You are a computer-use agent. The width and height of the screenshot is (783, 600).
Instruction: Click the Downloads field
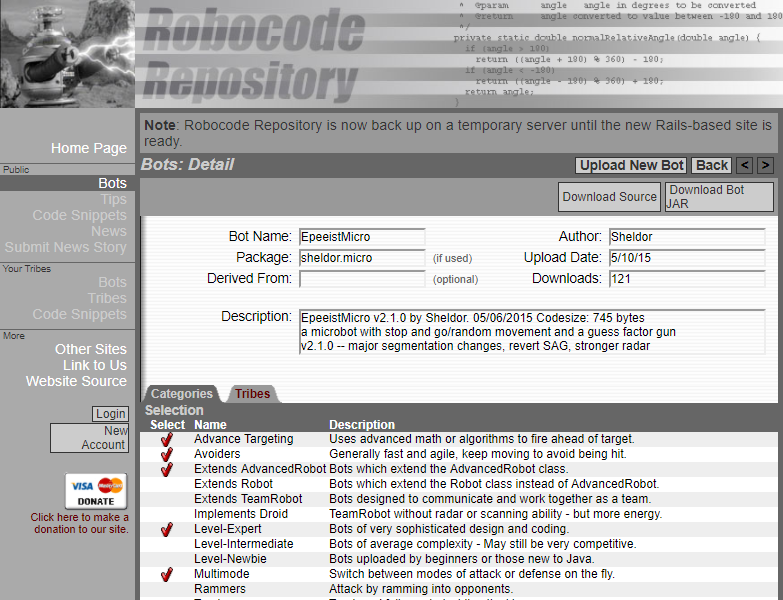687,279
